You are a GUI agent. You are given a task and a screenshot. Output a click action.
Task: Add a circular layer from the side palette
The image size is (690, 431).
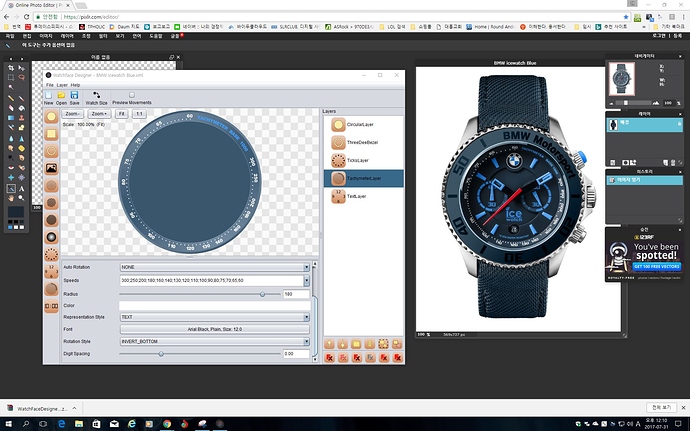coord(51,117)
